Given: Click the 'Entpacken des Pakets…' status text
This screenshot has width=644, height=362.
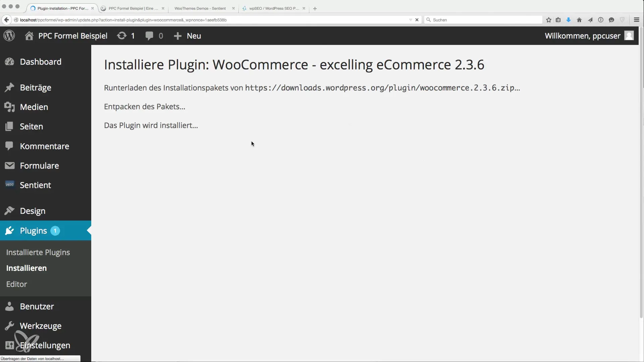Looking at the screenshot, I should click(145, 107).
